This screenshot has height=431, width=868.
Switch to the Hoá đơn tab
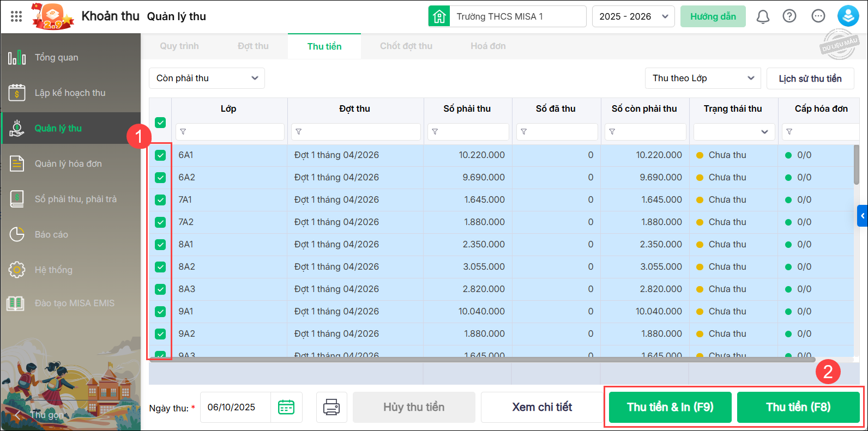pyautogui.click(x=488, y=46)
